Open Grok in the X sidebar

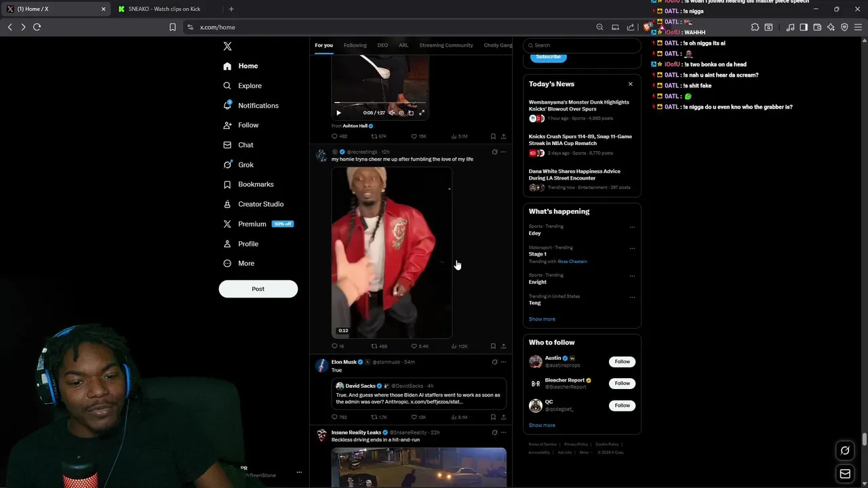(x=238, y=165)
